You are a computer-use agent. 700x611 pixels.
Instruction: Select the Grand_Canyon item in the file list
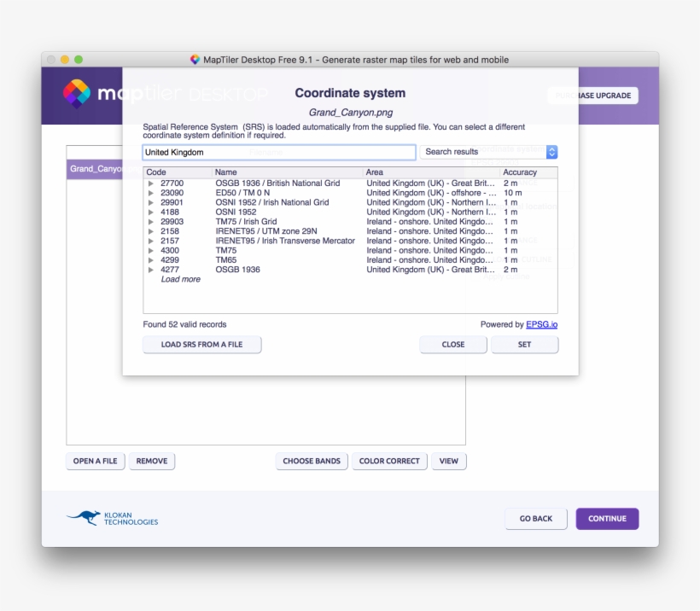point(94,168)
